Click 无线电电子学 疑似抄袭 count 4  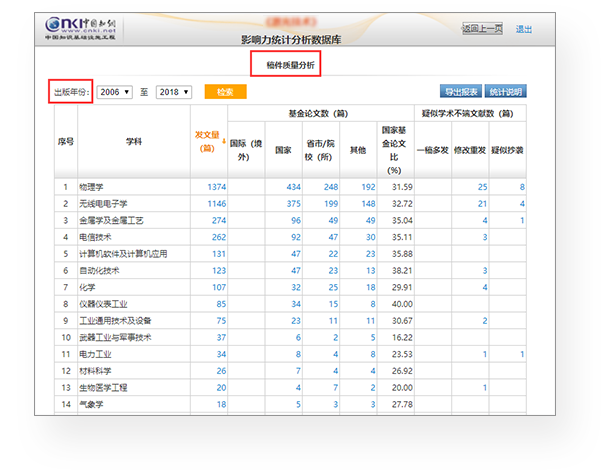522,204
